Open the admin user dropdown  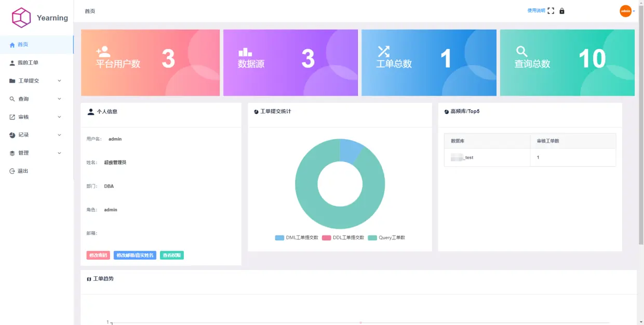[x=626, y=10]
